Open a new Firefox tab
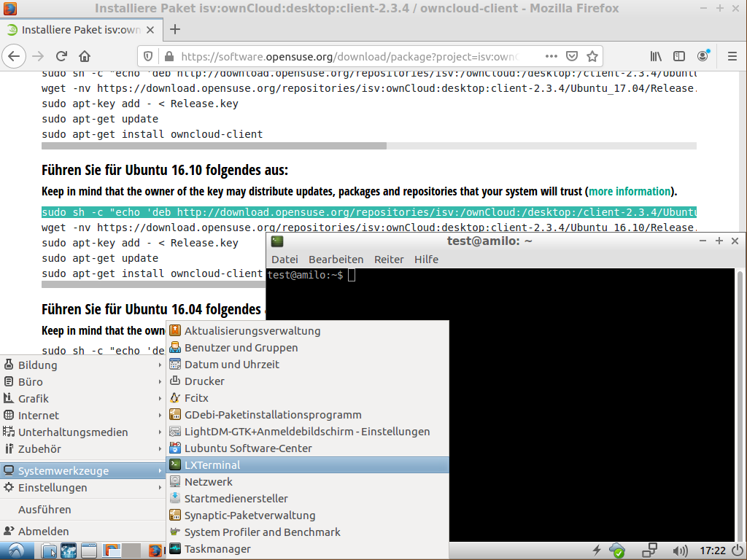 [175, 29]
